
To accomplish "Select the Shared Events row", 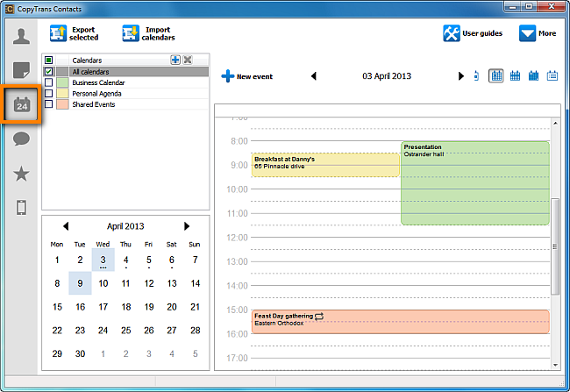I will (x=125, y=104).
